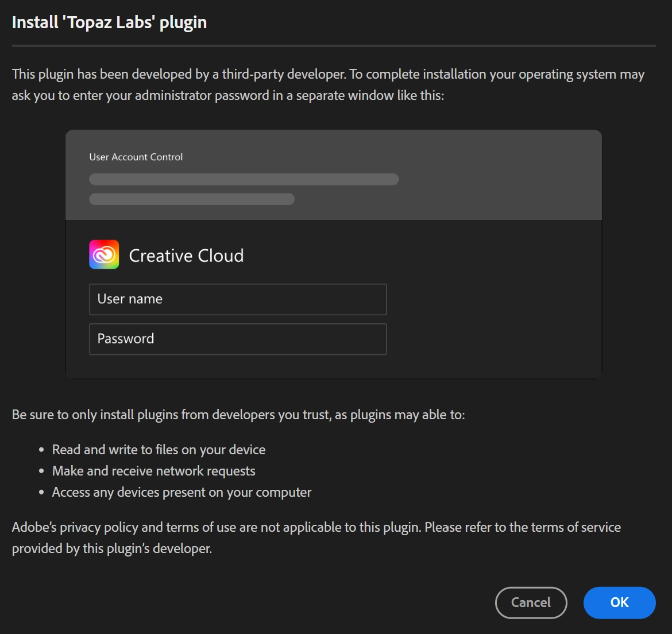Click the 'User Account Control' label
672x634 pixels.
click(136, 157)
